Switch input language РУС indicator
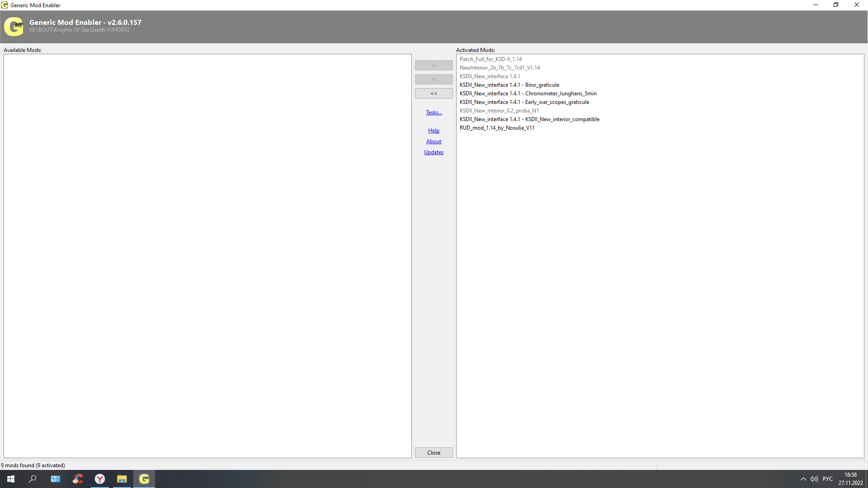868x488 pixels. 828,479
